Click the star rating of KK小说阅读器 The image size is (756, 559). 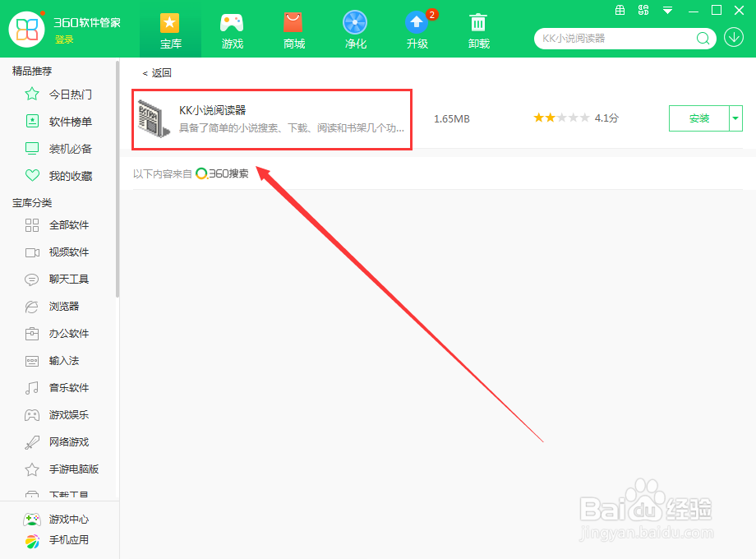(561, 118)
